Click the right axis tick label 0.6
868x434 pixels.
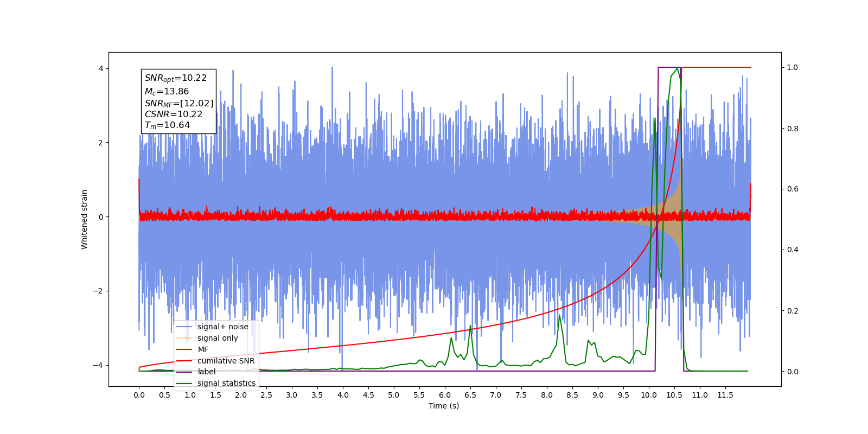[793, 189]
